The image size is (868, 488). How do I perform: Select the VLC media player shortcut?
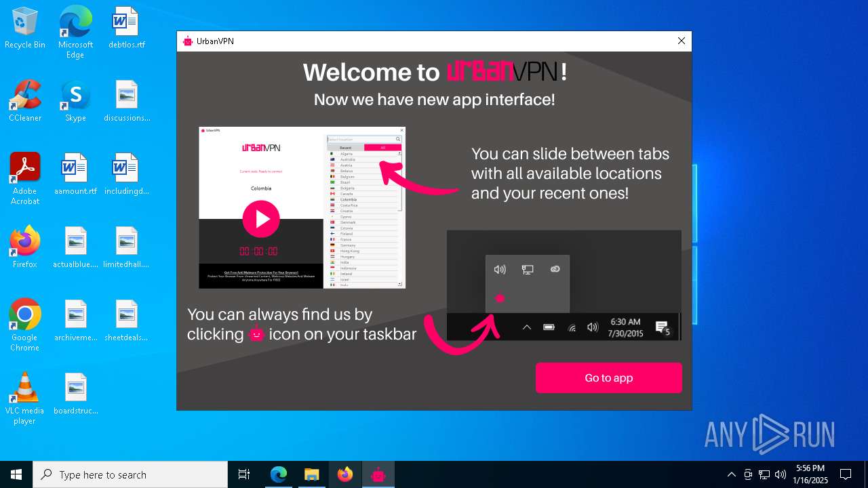(25, 399)
